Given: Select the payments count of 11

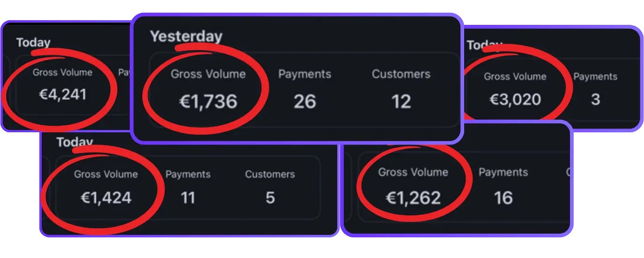Looking at the screenshot, I should [x=188, y=197].
